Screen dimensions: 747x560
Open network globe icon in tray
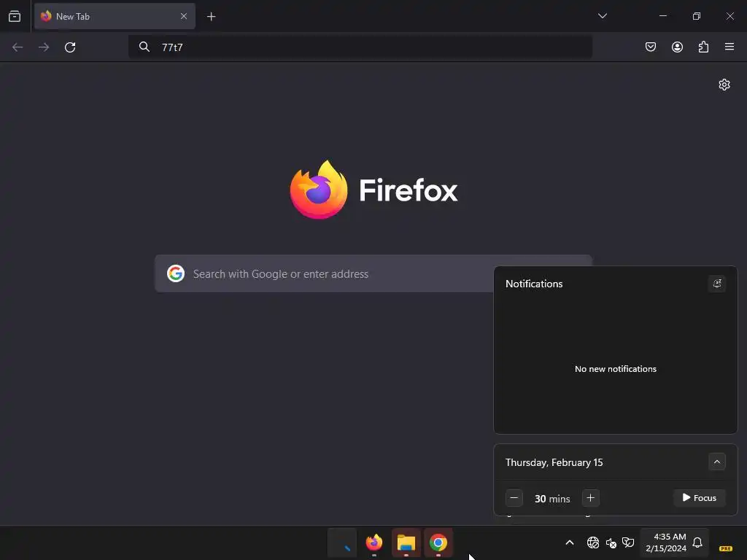click(592, 542)
